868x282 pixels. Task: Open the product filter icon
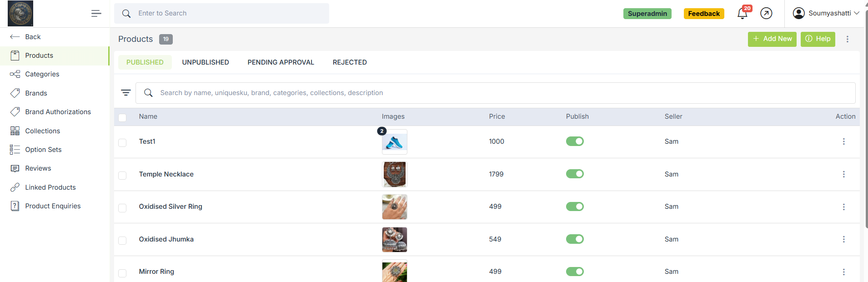126,93
